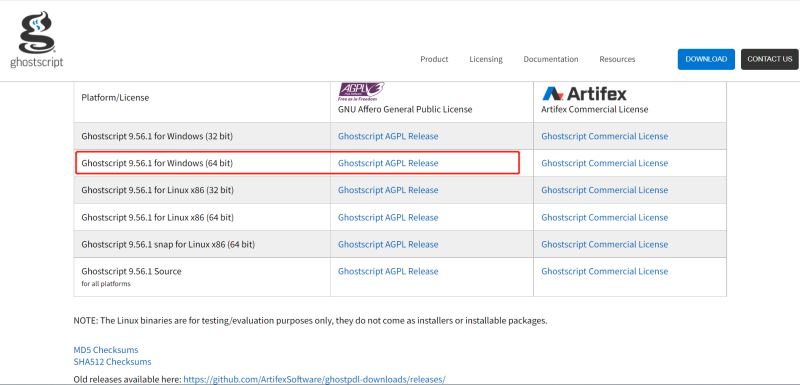800x385 pixels.
Task: Open AGPL Release for Linux x86 32 bit
Action: pos(388,190)
